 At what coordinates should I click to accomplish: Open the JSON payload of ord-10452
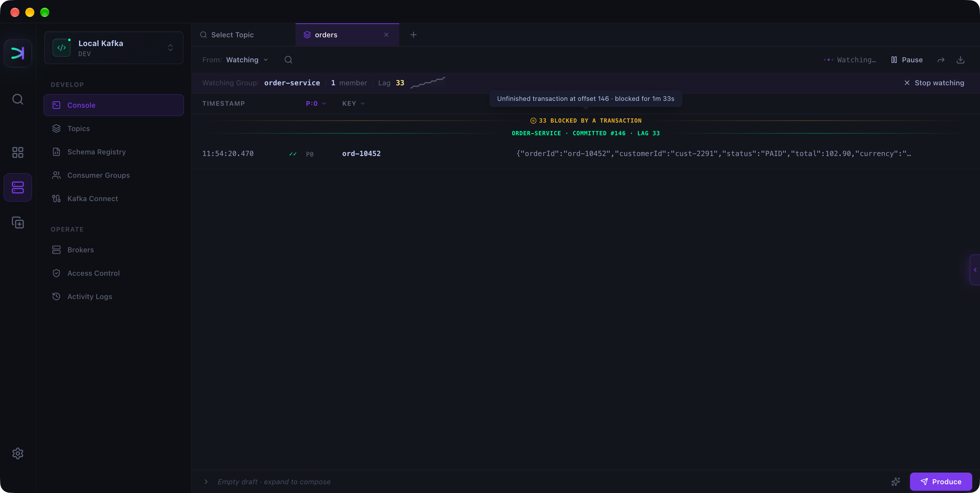click(x=713, y=153)
